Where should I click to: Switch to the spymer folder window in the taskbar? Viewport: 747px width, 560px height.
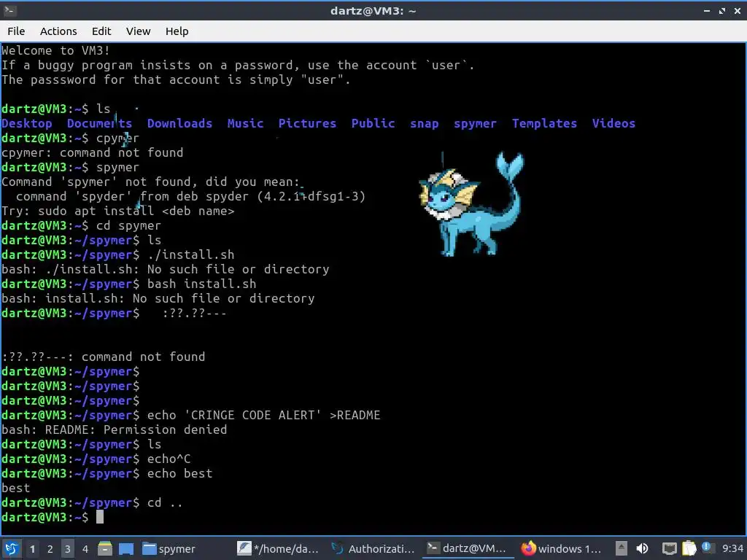point(169,548)
